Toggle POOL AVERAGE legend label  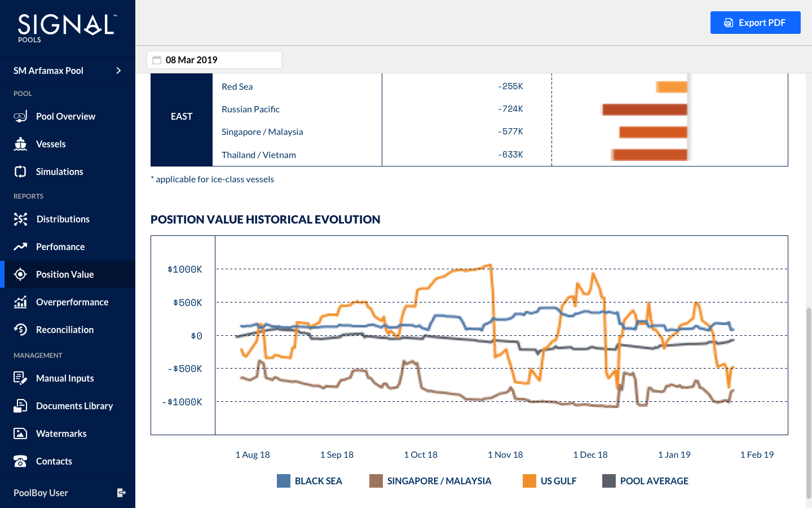[x=654, y=481]
